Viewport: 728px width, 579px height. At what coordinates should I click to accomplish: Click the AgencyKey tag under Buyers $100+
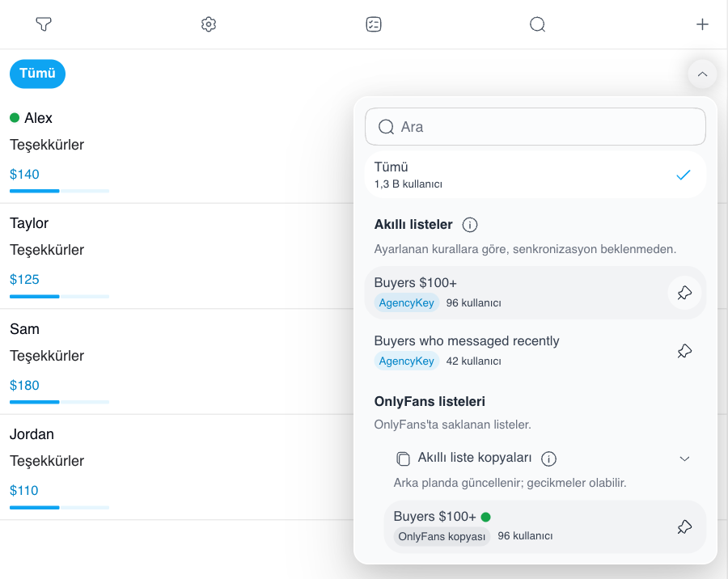point(406,302)
